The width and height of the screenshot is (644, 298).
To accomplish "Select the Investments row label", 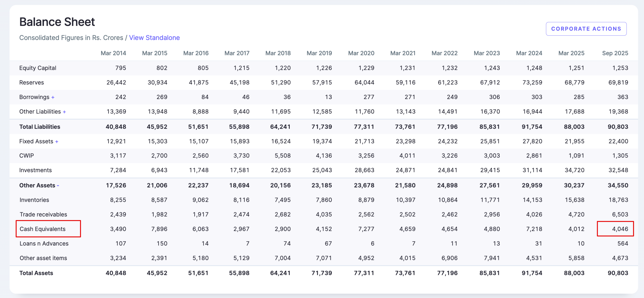I will point(35,170).
